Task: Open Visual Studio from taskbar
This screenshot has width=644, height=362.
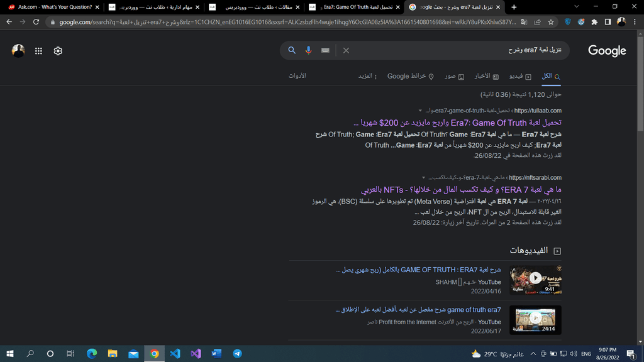Action: click(196, 353)
